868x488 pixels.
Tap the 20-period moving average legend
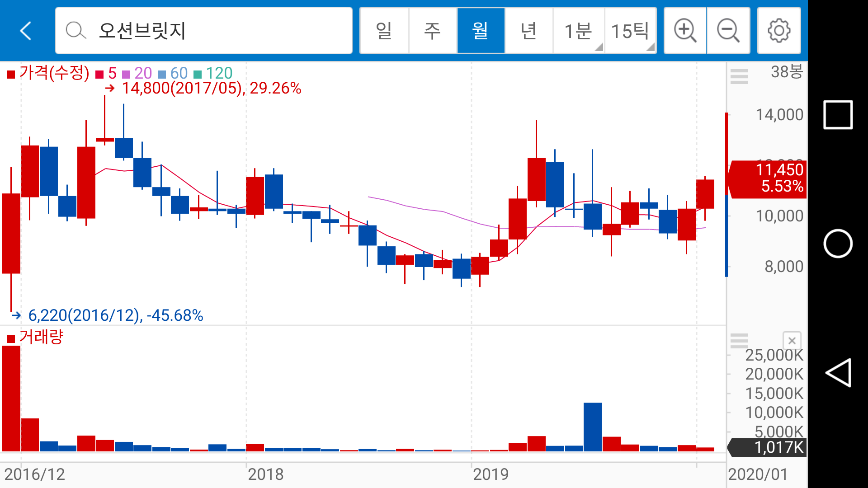[x=137, y=73]
